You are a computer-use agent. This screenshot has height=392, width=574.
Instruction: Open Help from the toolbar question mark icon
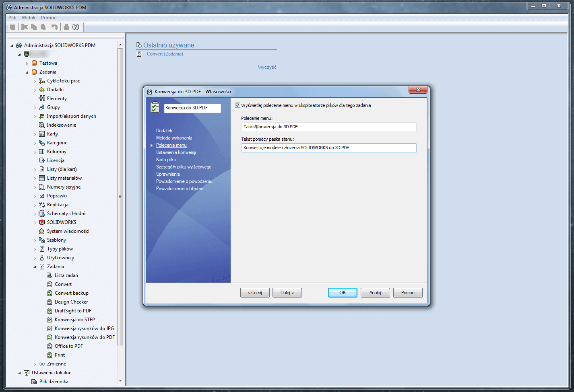(x=76, y=27)
